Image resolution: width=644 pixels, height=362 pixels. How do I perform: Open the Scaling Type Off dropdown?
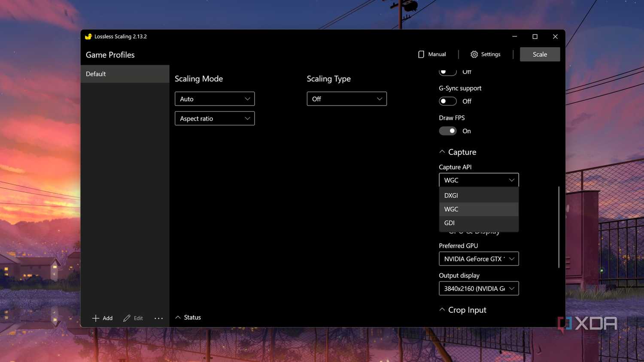pyautogui.click(x=347, y=99)
